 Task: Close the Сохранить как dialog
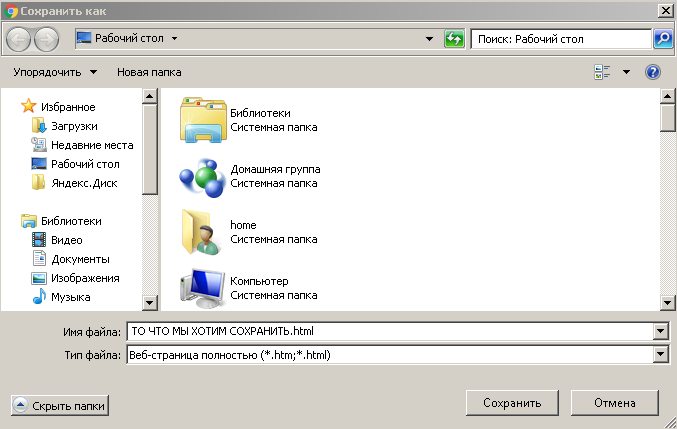[665, 11]
